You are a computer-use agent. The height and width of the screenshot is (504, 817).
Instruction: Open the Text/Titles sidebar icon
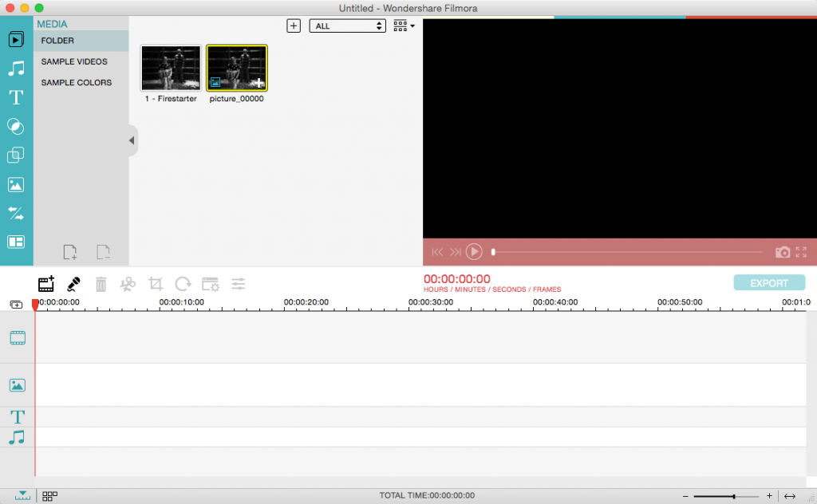click(16, 97)
